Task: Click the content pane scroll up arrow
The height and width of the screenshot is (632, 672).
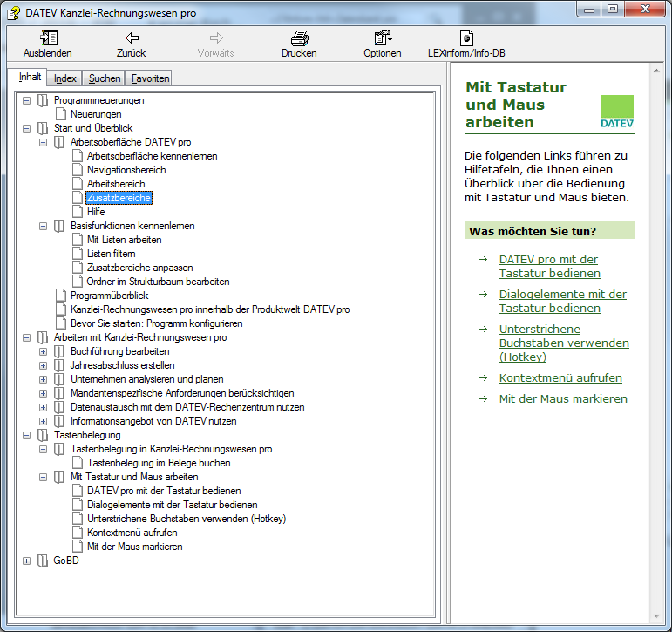Action: point(656,71)
